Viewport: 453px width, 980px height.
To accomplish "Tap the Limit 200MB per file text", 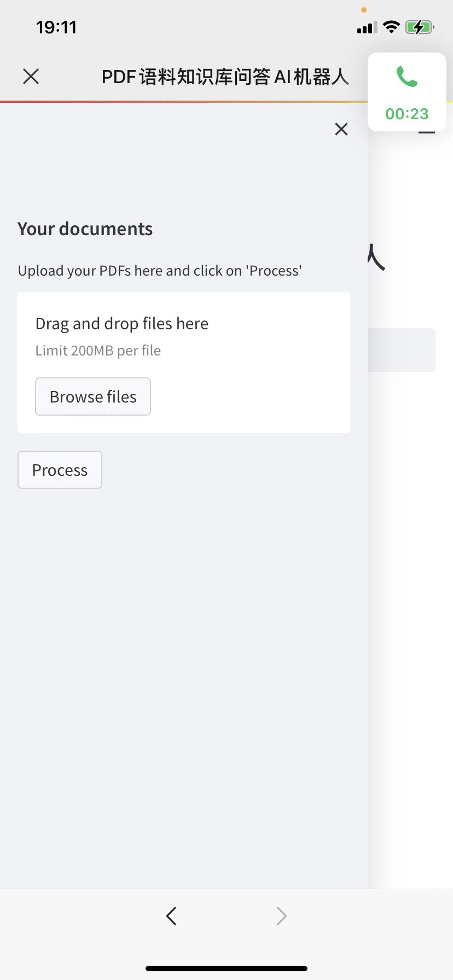I will [98, 351].
